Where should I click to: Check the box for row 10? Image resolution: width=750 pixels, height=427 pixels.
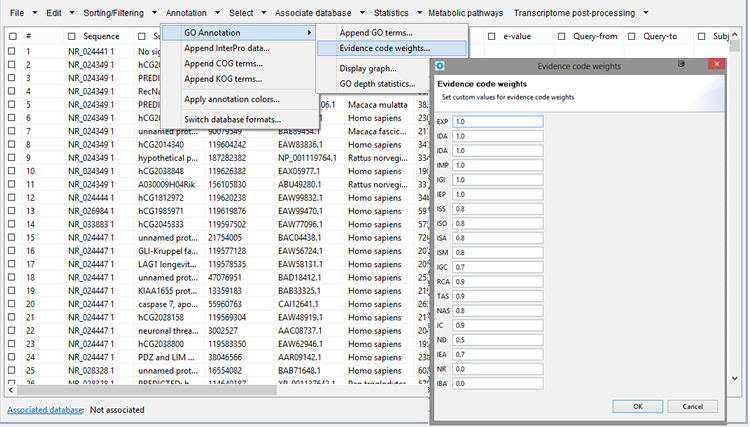tap(12, 171)
